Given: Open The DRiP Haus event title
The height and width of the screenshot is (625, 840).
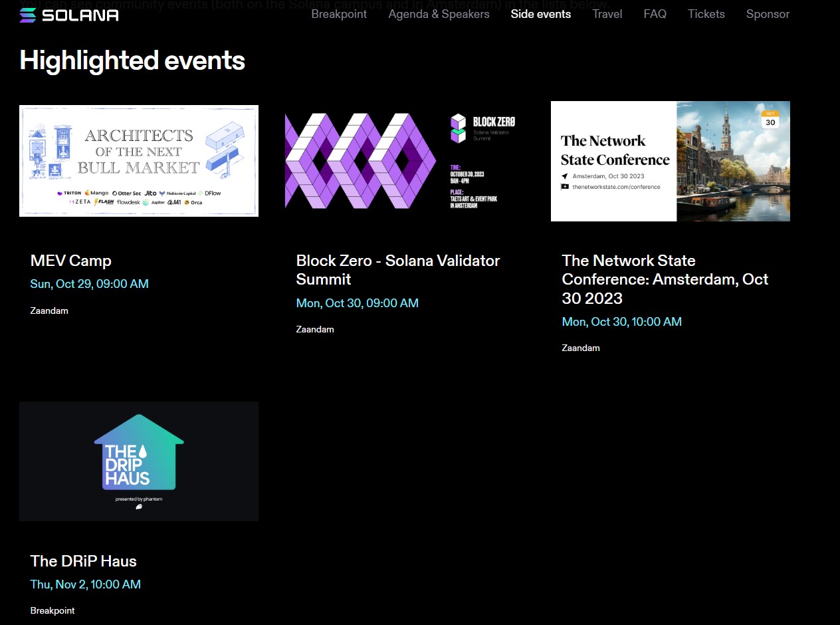Looking at the screenshot, I should 84,561.
